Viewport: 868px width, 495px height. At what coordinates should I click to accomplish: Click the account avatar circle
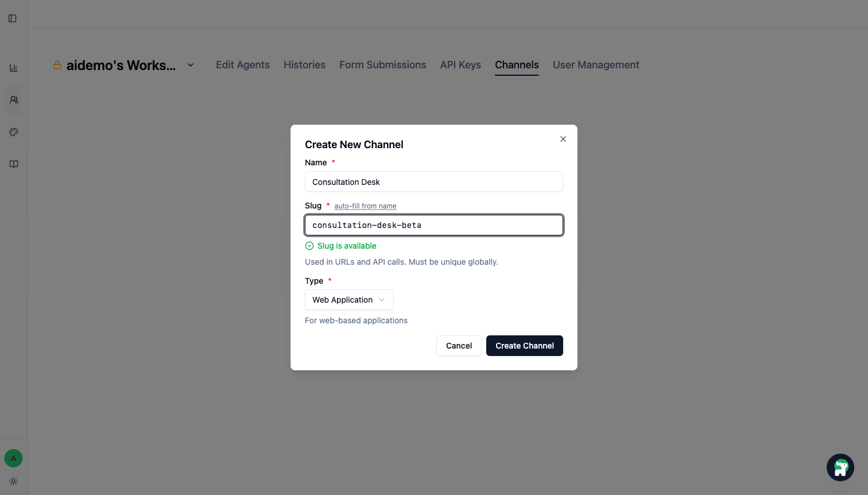tap(13, 458)
